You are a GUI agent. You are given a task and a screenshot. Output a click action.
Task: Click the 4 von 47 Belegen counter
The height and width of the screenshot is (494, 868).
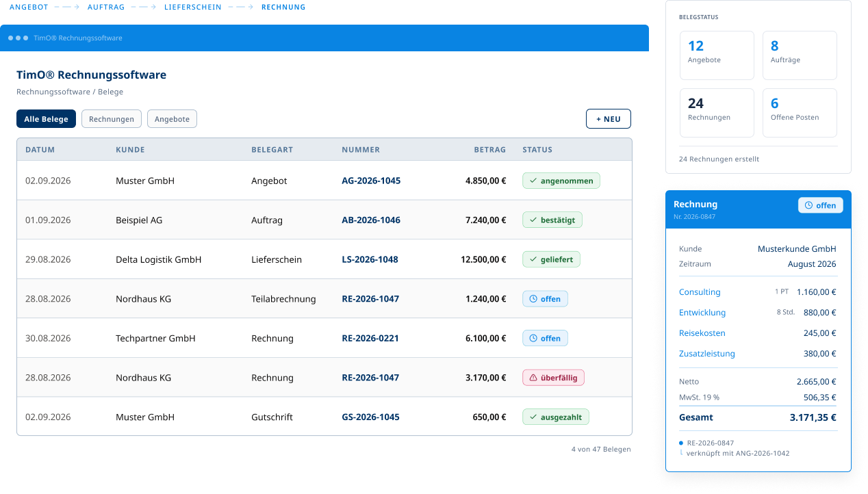tap(601, 450)
